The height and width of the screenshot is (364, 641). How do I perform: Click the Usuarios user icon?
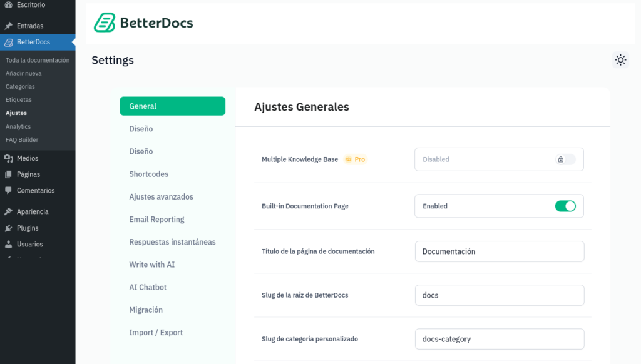[9, 245]
